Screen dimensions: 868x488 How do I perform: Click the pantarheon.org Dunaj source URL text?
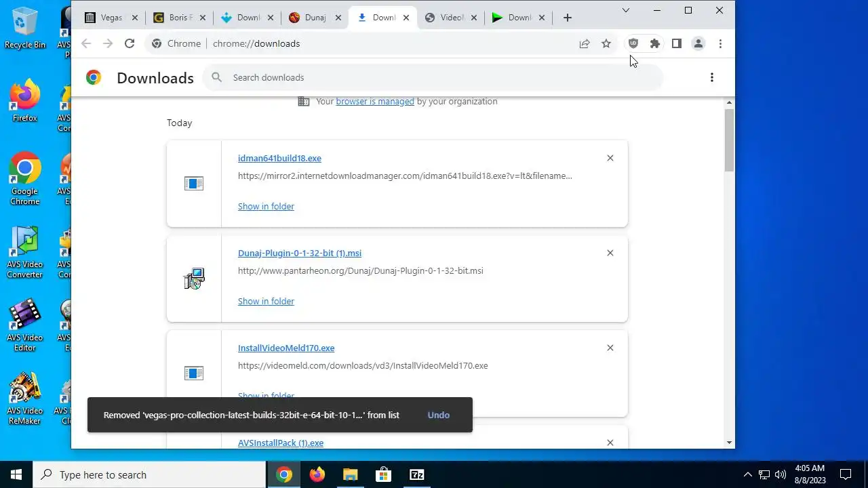click(x=361, y=270)
